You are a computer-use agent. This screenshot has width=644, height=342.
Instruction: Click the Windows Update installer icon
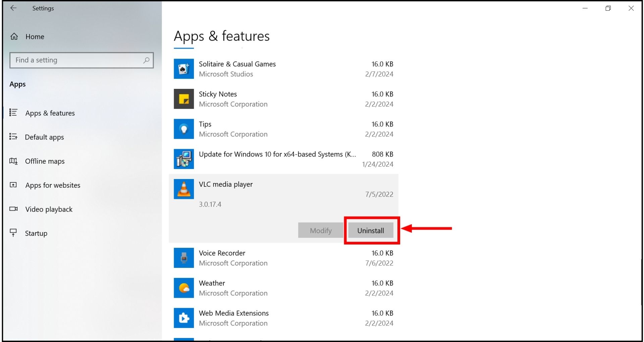pyautogui.click(x=183, y=159)
